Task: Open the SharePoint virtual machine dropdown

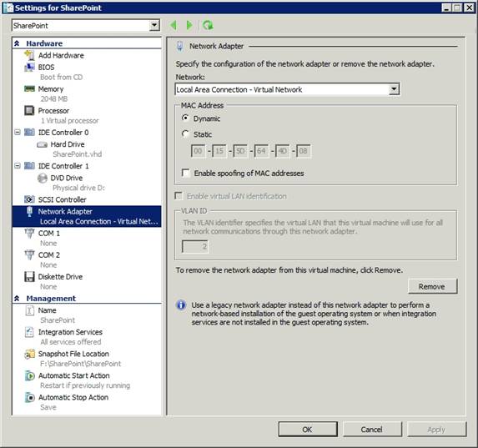Action: pos(154,25)
